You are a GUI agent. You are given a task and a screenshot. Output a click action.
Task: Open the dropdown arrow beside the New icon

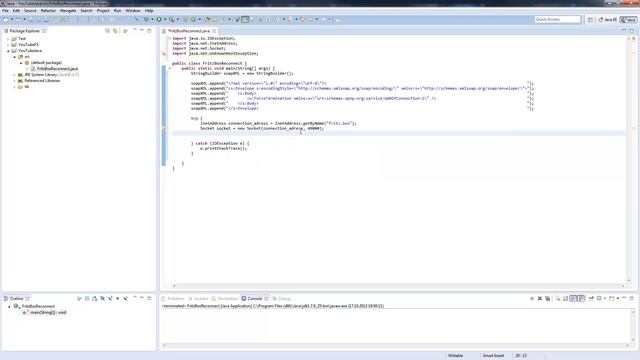(x=12, y=19)
